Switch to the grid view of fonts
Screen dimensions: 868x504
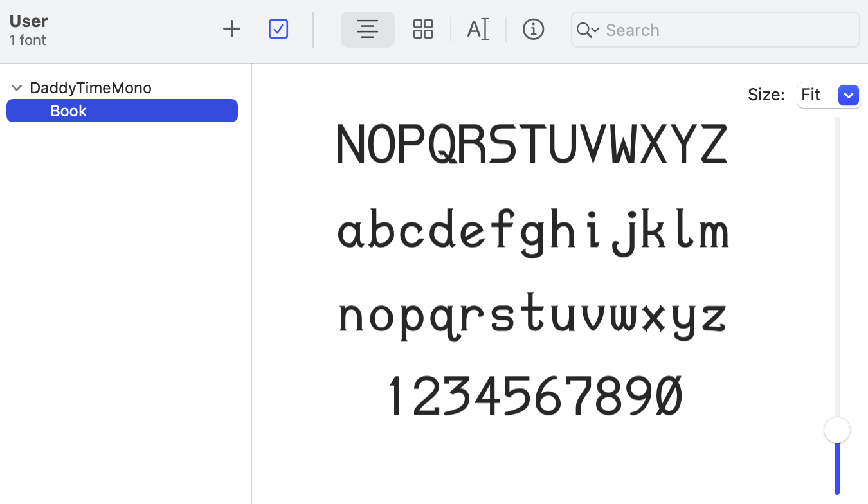click(x=422, y=29)
